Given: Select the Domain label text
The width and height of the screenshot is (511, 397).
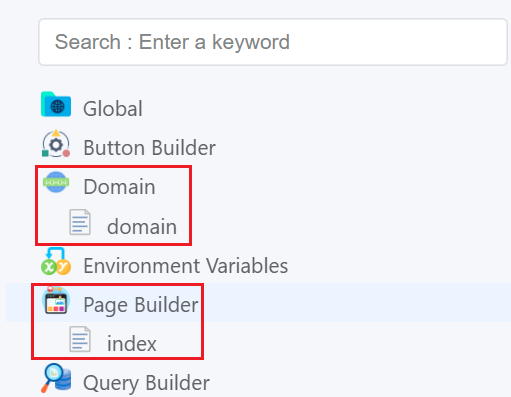Looking at the screenshot, I should 119,186.
